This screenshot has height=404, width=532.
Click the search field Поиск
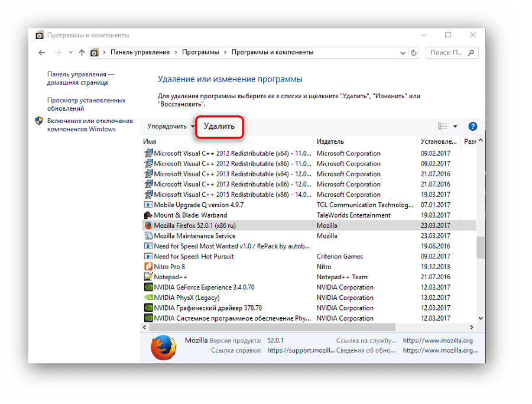coord(447,53)
